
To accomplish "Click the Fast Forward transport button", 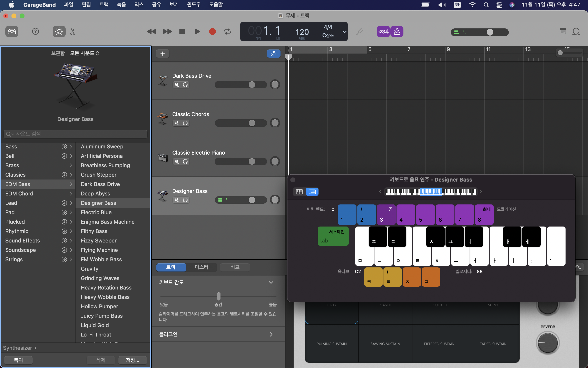I will (x=167, y=31).
